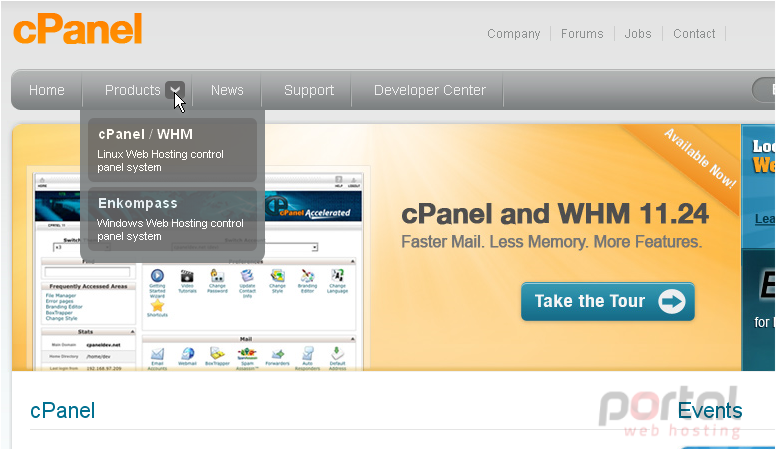Click the Shortcuts star icon in screenshot
This screenshot has height=450, width=776.
coord(157,305)
